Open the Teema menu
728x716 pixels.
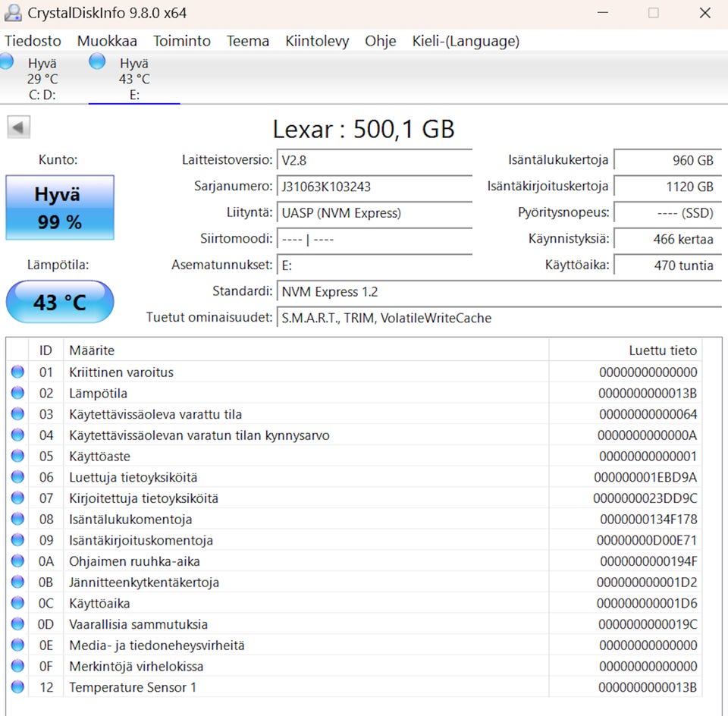click(x=248, y=41)
